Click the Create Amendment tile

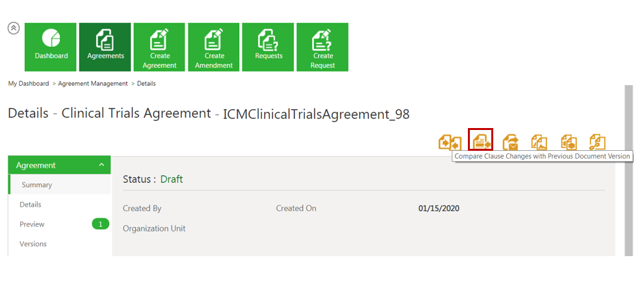click(x=214, y=47)
